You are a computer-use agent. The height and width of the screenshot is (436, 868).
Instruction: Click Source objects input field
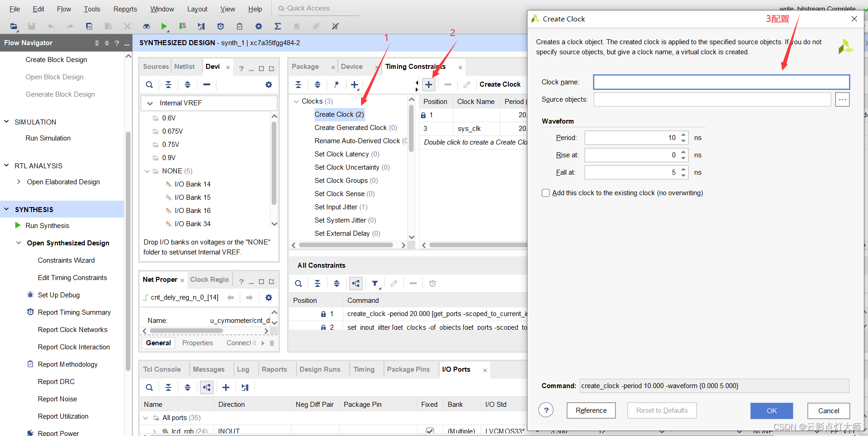(x=712, y=99)
